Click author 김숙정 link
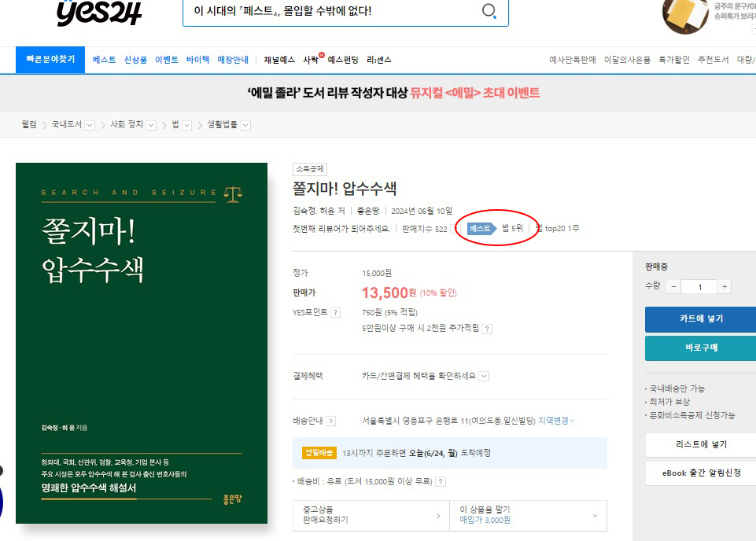The width and height of the screenshot is (756, 541). pyautogui.click(x=304, y=211)
